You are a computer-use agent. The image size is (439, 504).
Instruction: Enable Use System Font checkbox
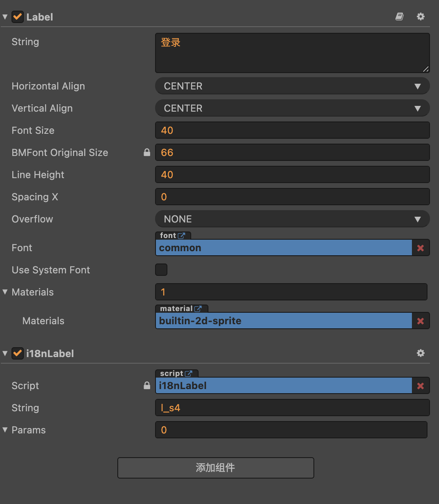tap(161, 270)
